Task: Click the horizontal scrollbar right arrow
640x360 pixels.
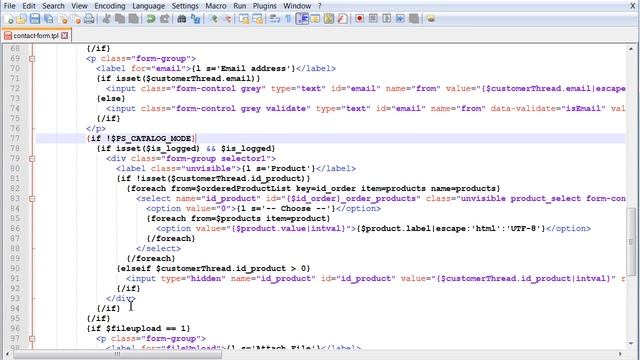Action: 620,354
